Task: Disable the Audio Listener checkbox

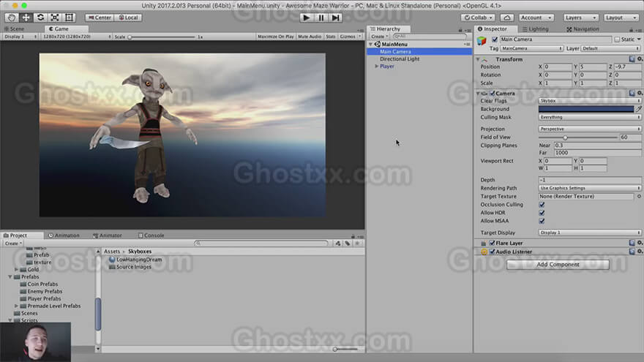Action: click(492, 252)
